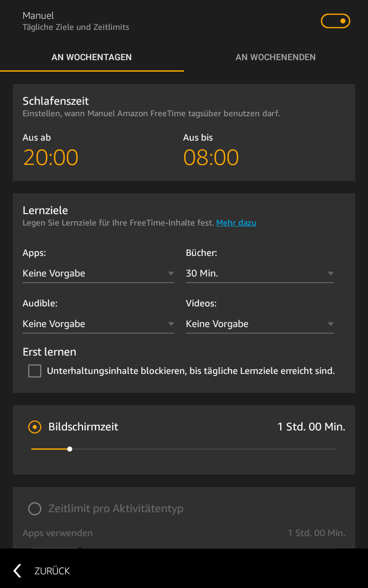This screenshot has width=368, height=588.
Task: Tap the Manuel profile title
Action: tap(38, 16)
